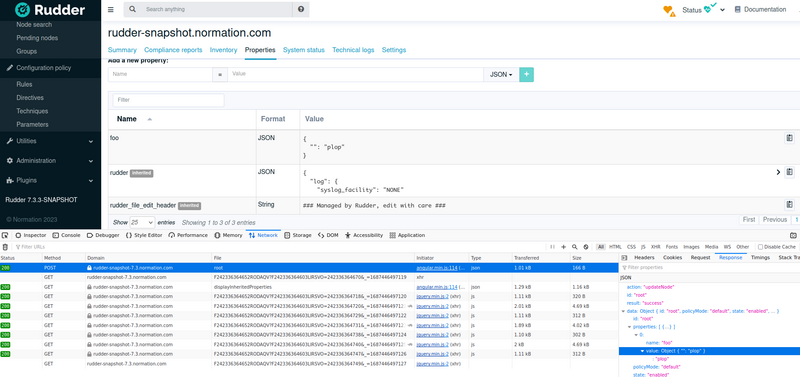This screenshot has height=377, width=800.
Task: Copy the rudder_file_edit_header value icon
Action: pos(789,205)
